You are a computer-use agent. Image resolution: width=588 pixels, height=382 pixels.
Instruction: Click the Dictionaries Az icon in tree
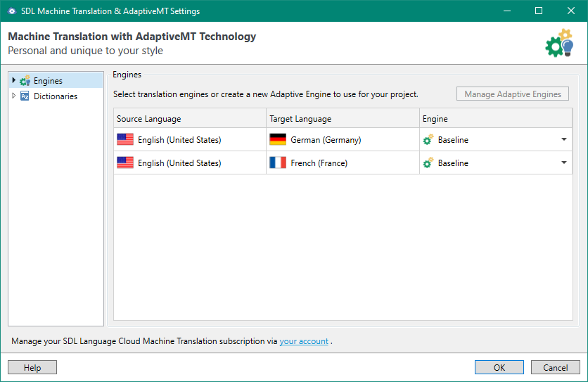click(x=25, y=96)
